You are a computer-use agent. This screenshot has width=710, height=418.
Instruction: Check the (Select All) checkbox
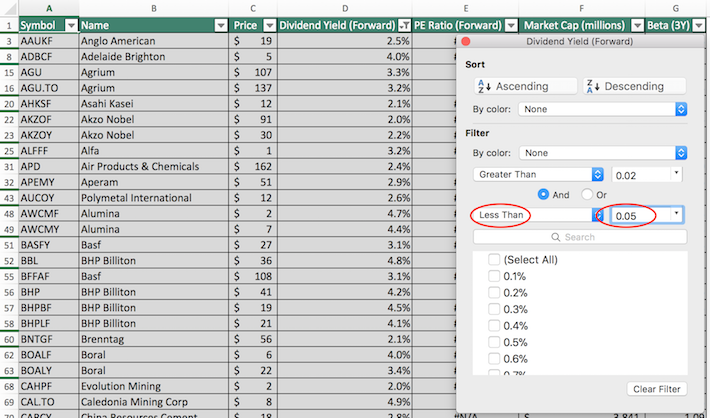pyautogui.click(x=494, y=260)
